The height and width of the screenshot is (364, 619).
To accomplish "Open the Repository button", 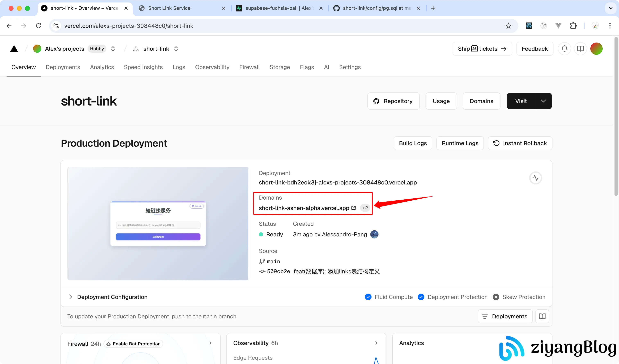I will coord(393,101).
